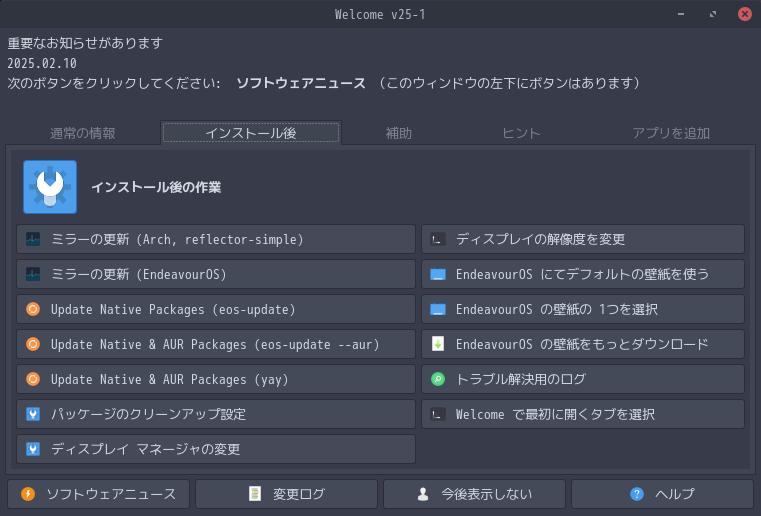761x516 pixels.
Task: Launch Update Native & AUR Packages (yay)
Action: [x=216, y=380]
